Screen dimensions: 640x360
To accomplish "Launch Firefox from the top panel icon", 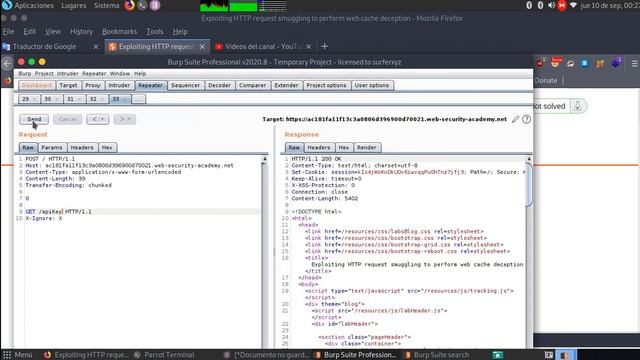I will (x=129, y=5).
